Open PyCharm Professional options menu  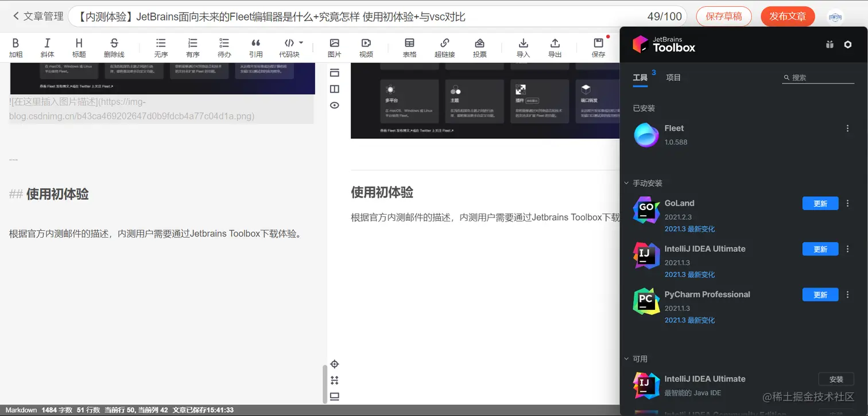[847, 295]
